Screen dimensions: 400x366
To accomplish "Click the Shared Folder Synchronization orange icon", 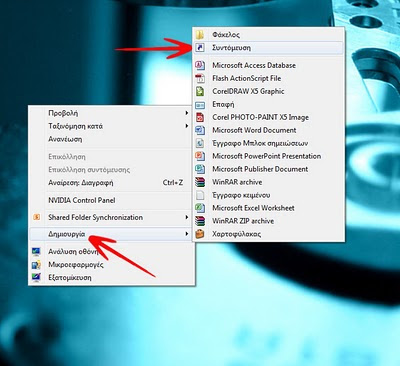I will click(x=37, y=217).
